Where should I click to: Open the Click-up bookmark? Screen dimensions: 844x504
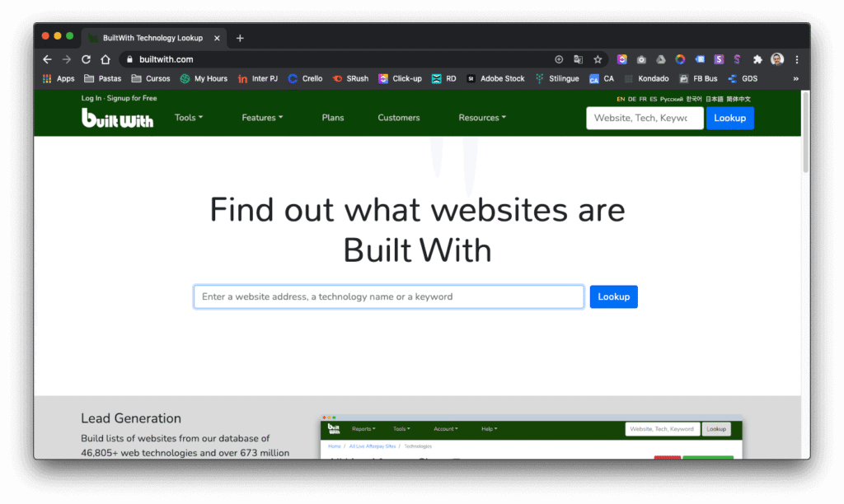pos(400,78)
